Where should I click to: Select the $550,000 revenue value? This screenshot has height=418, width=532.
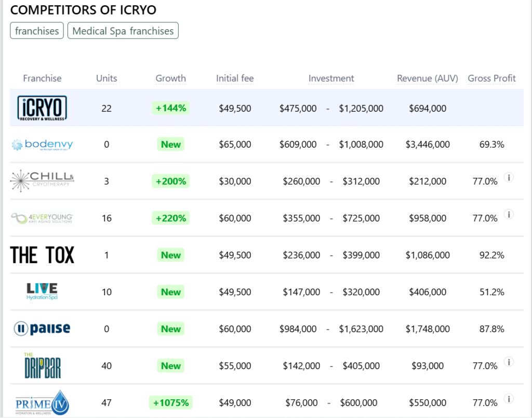428,403
